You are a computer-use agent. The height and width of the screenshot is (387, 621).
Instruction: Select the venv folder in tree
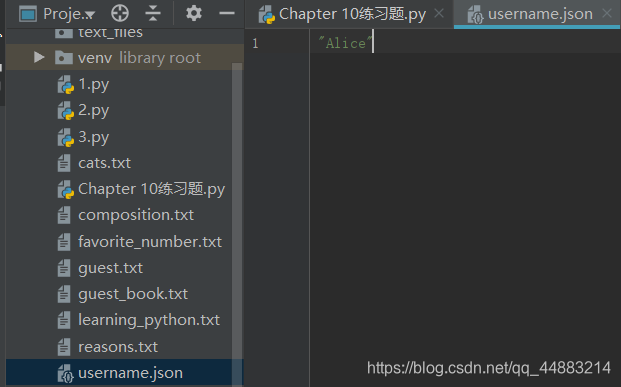124,57
